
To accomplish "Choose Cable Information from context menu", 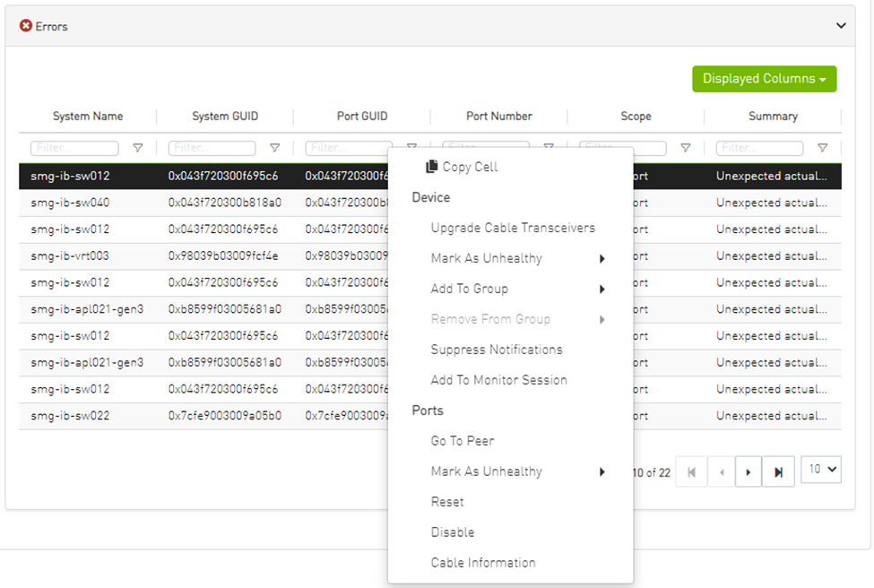I will (483, 563).
